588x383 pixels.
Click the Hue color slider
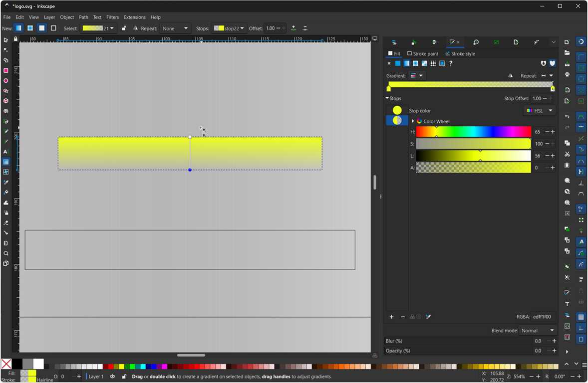(x=474, y=132)
